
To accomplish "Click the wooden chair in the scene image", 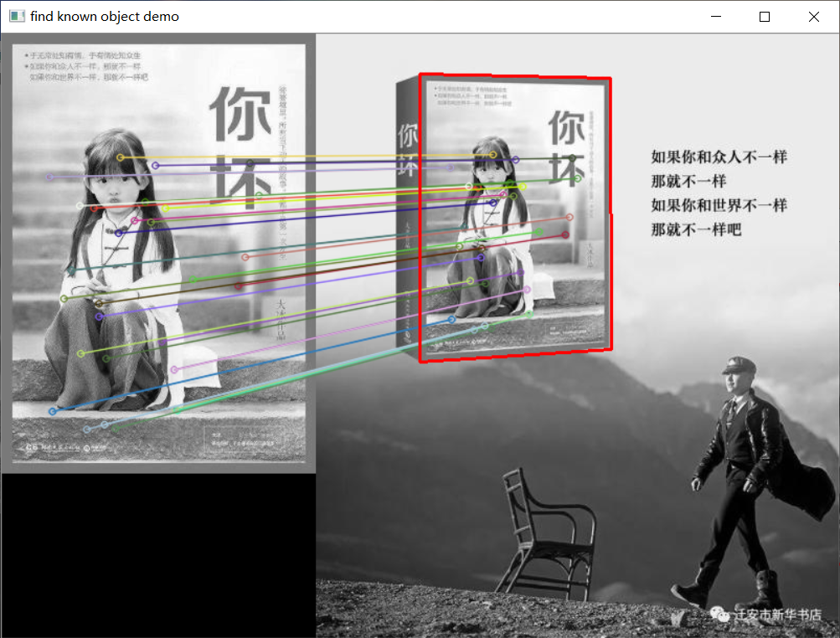I will [548, 534].
